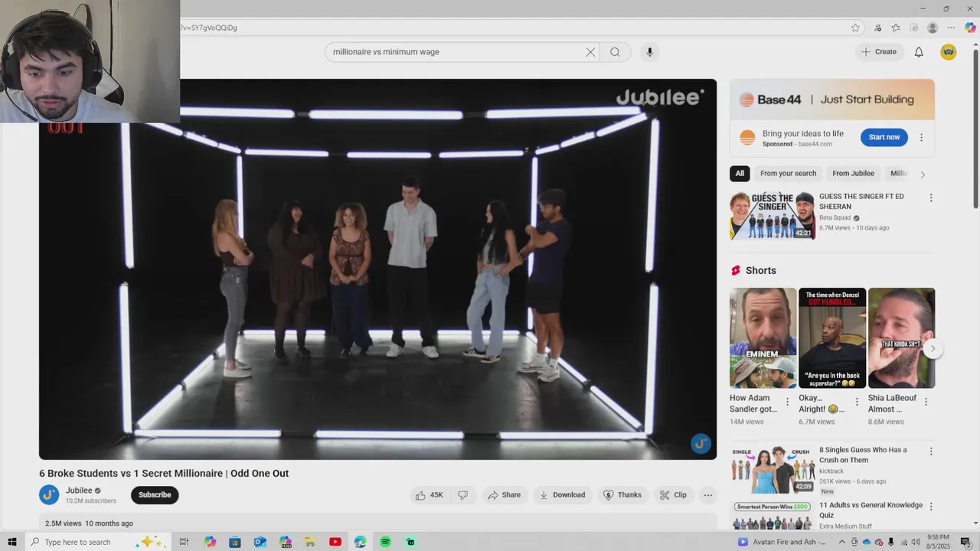Viewport: 980px width, 551px height.
Task: Open the How Adam Sandler got short
Action: [x=763, y=337]
